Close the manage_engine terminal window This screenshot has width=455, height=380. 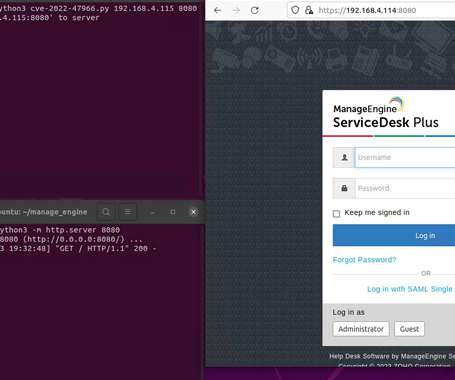tap(194, 212)
